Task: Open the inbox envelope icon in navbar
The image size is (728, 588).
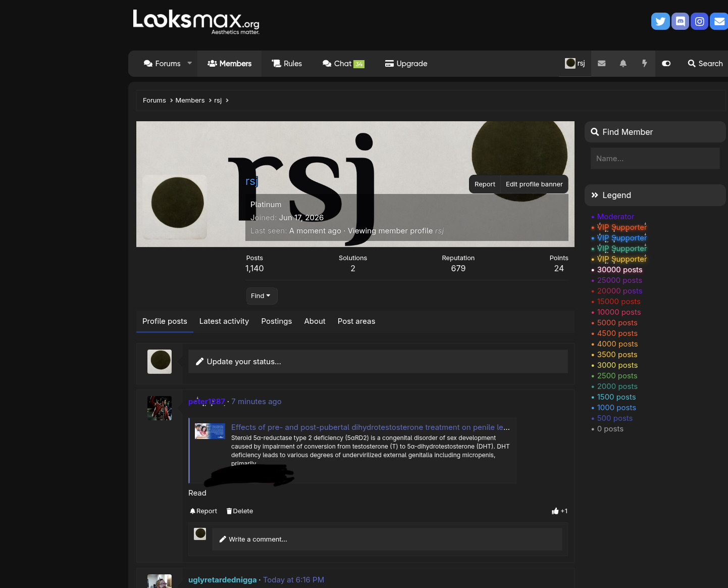Action: tap(602, 64)
